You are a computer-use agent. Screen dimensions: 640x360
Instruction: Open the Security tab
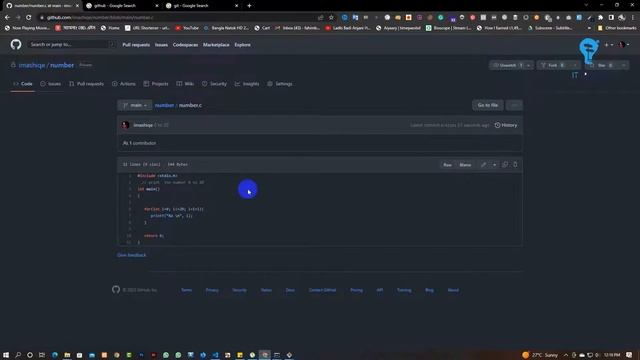[x=214, y=84]
